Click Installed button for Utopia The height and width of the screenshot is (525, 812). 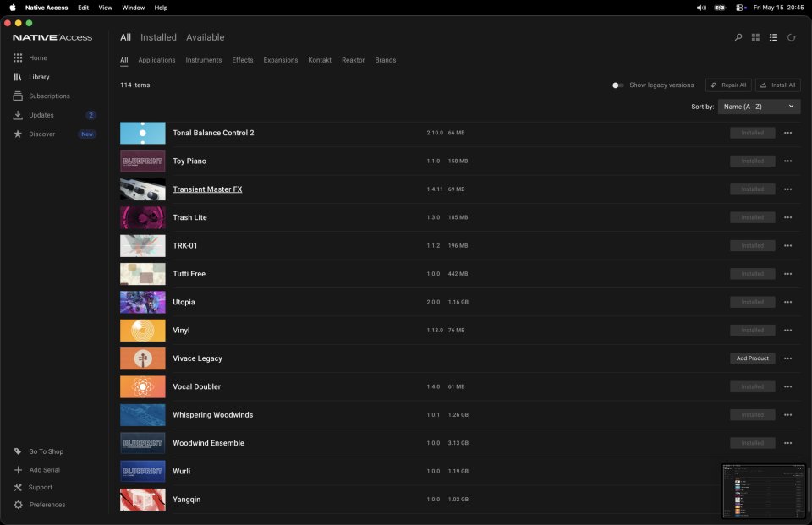point(753,303)
